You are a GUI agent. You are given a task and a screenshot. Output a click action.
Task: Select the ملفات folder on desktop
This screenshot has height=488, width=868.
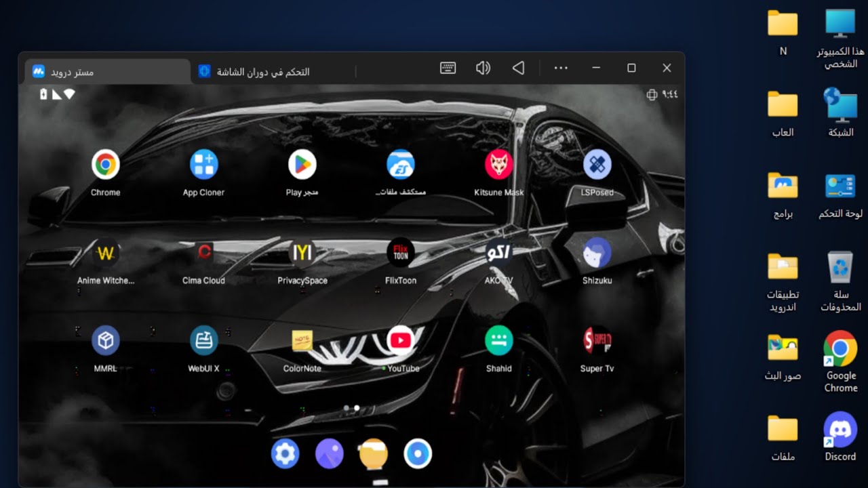tap(783, 439)
